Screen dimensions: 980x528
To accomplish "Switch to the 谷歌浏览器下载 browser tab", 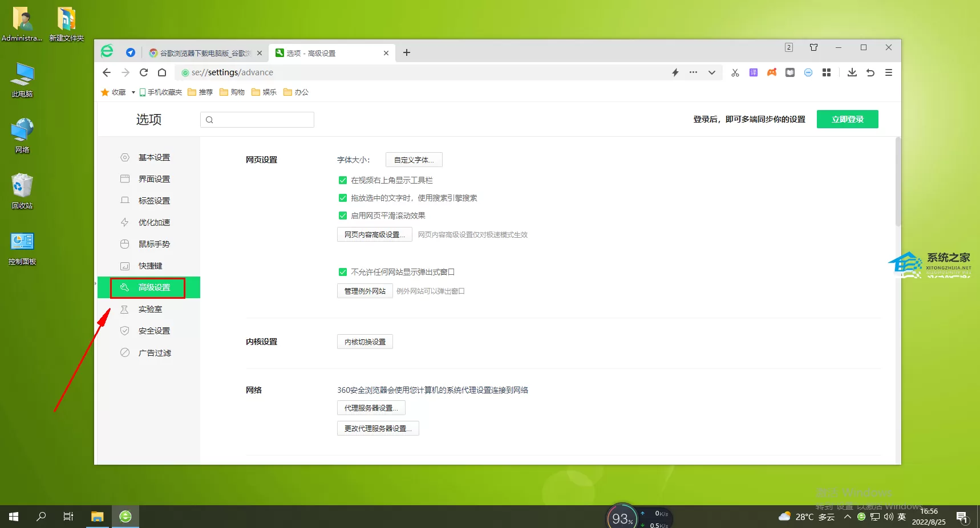I will 205,53.
